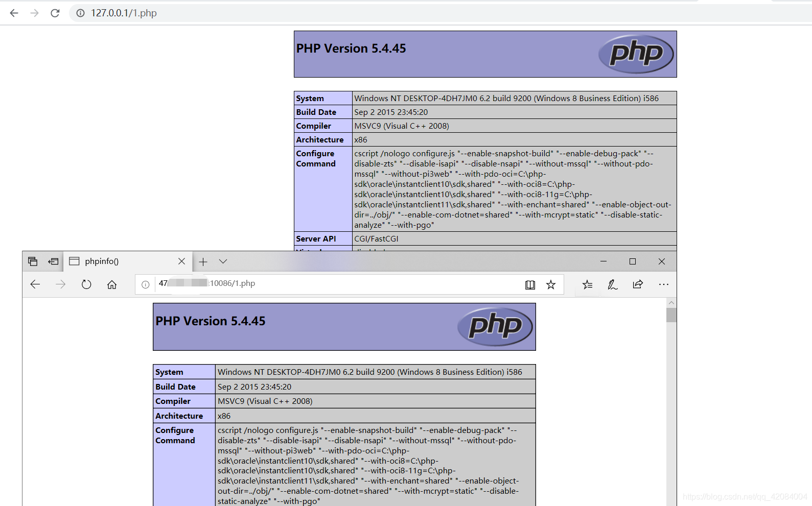
Task: Reload the 127.0.0.1/1.php page in Chrome
Action: point(55,13)
